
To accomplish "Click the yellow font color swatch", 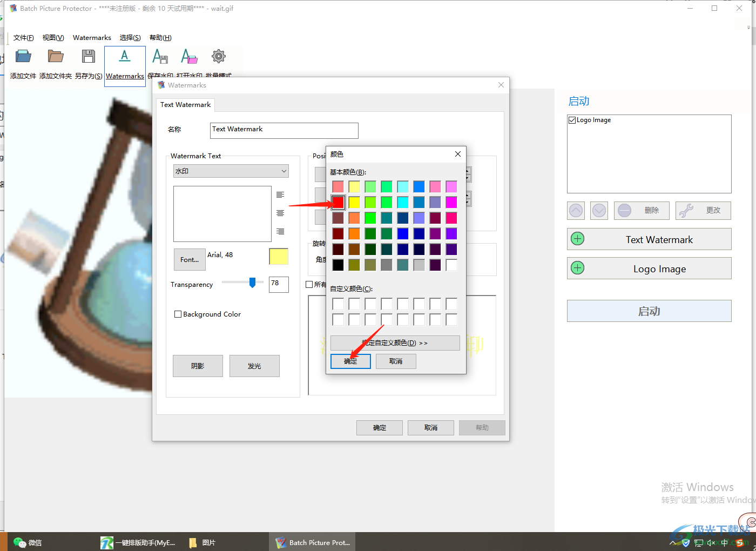I will point(279,257).
